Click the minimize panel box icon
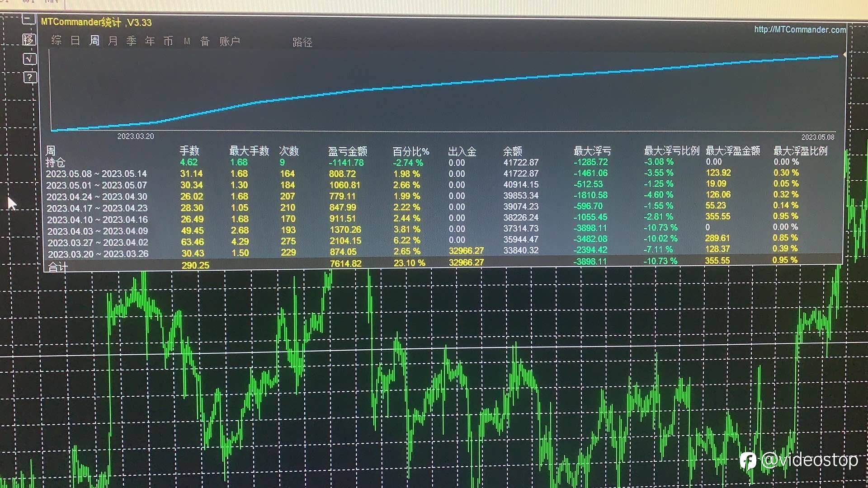Screen dimensions: 868x488 coord(28,19)
